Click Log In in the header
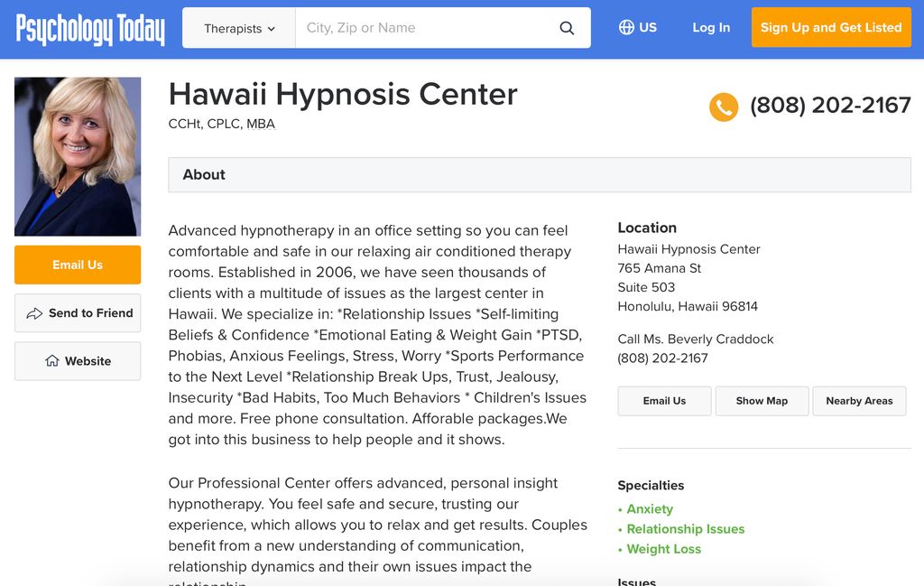 tap(711, 28)
